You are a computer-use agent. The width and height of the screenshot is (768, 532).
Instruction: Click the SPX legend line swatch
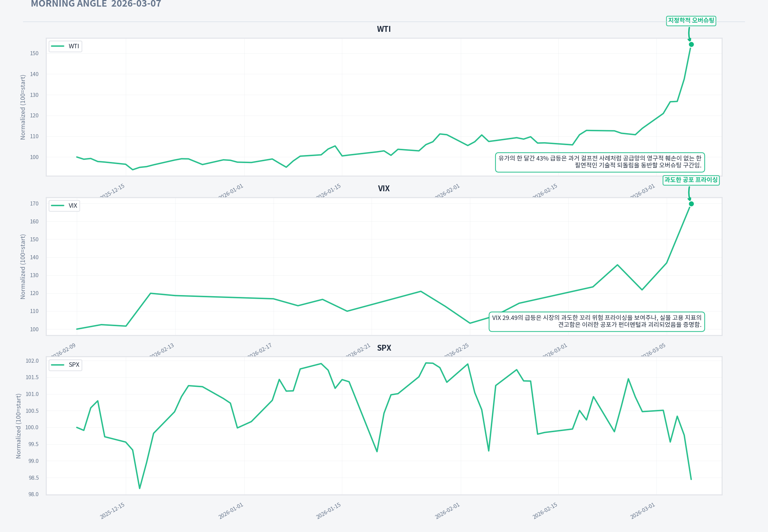(x=58, y=365)
